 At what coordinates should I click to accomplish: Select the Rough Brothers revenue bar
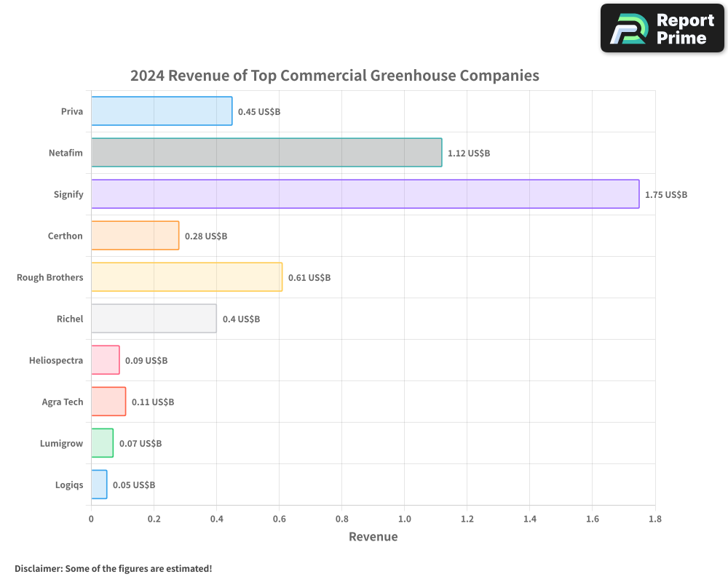click(186, 277)
